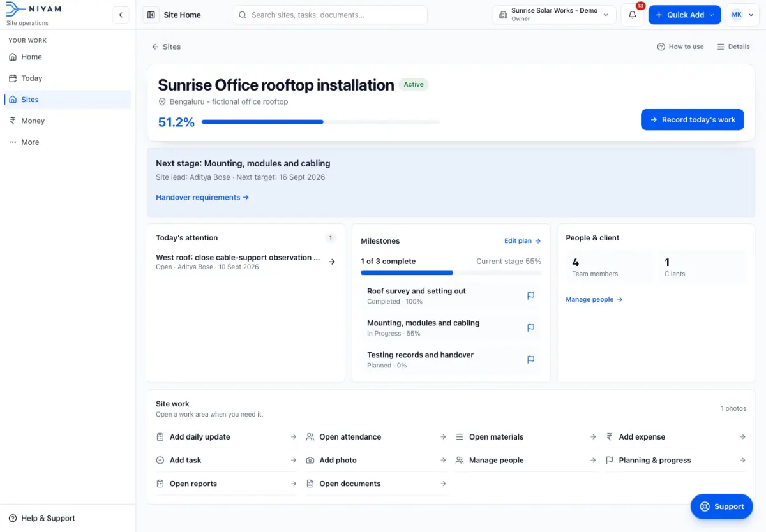
Task: Click the flag icon for Mounting, modules and cabling
Action: click(530, 328)
